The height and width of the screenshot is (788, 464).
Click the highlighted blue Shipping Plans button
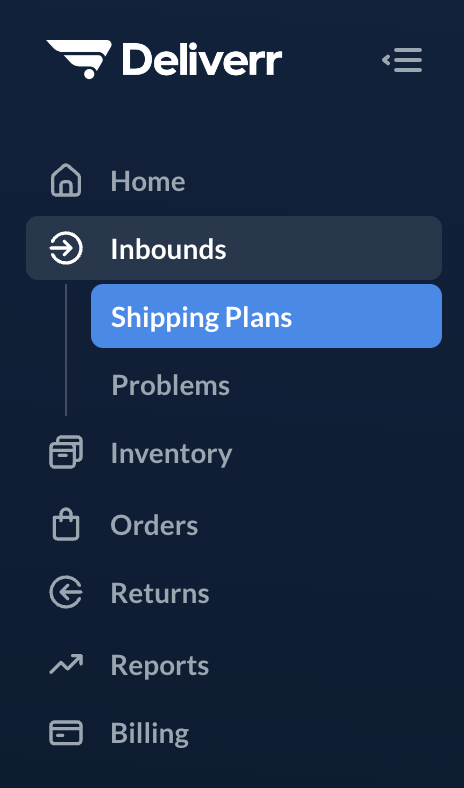click(266, 316)
